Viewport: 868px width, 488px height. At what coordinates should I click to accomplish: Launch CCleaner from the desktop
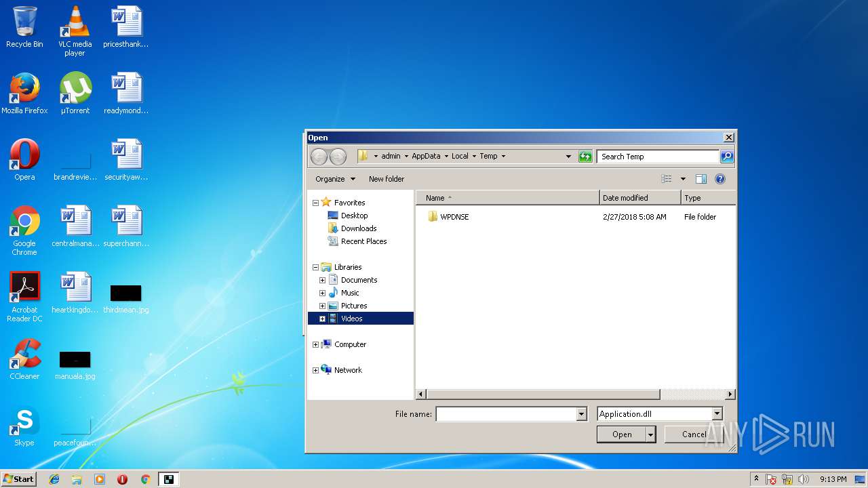pos(24,359)
